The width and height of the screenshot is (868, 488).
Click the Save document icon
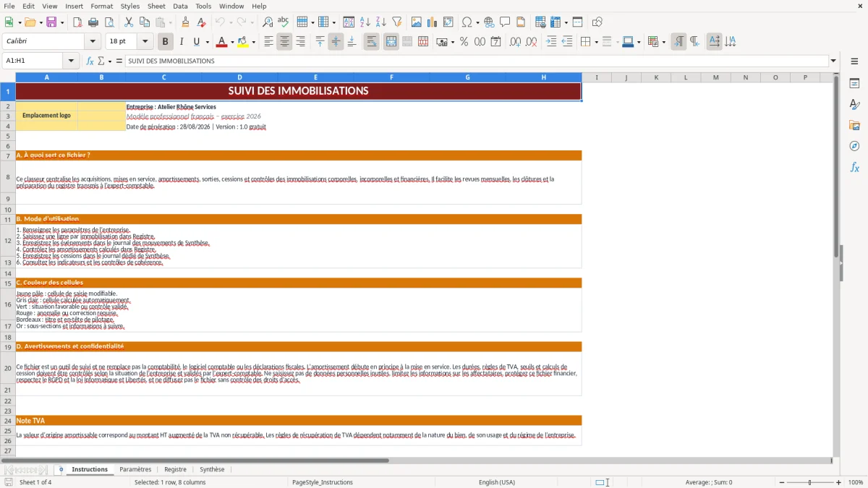(51, 22)
